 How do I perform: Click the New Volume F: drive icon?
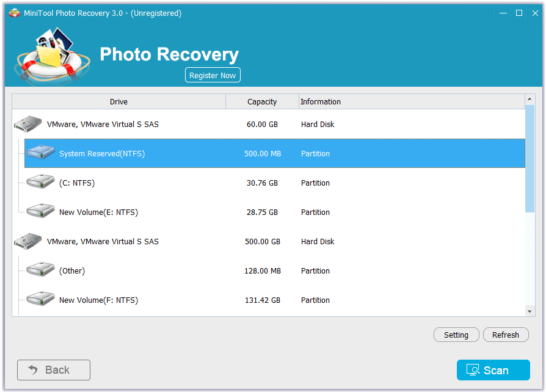[40, 299]
